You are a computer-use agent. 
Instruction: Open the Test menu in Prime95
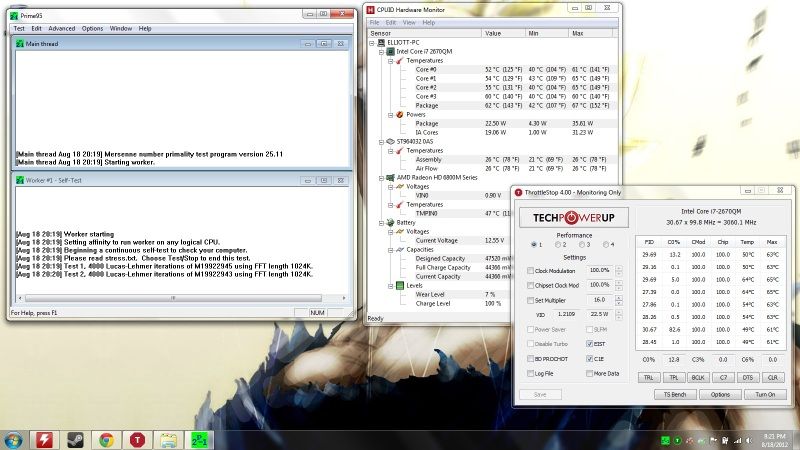(x=19, y=29)
